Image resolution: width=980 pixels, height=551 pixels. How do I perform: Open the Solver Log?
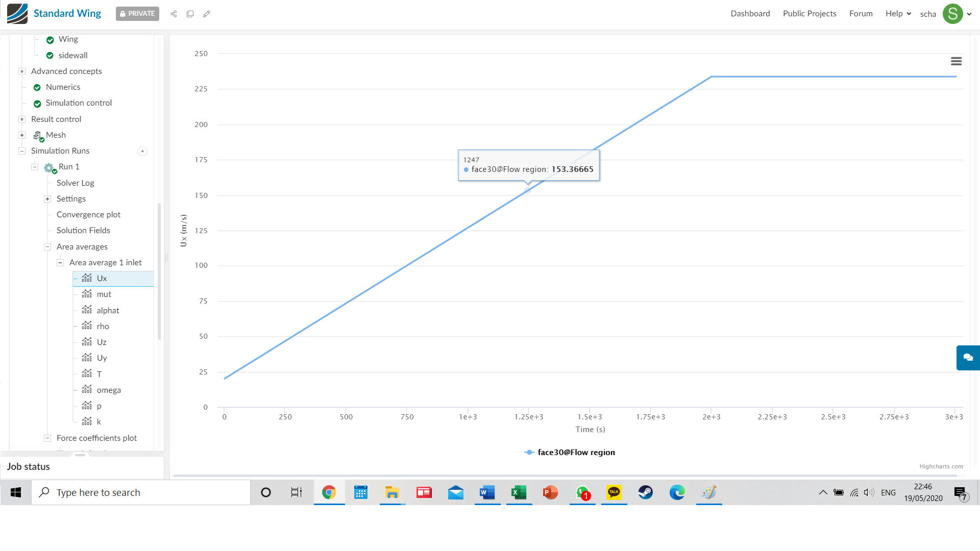click(x=75, y=183)
